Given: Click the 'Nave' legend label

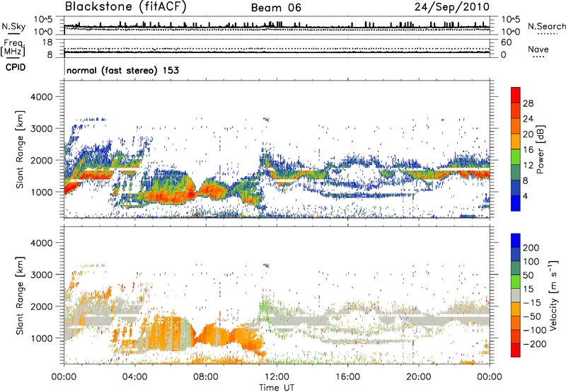Looking at the screenshot, I should [x=538, y=50].
